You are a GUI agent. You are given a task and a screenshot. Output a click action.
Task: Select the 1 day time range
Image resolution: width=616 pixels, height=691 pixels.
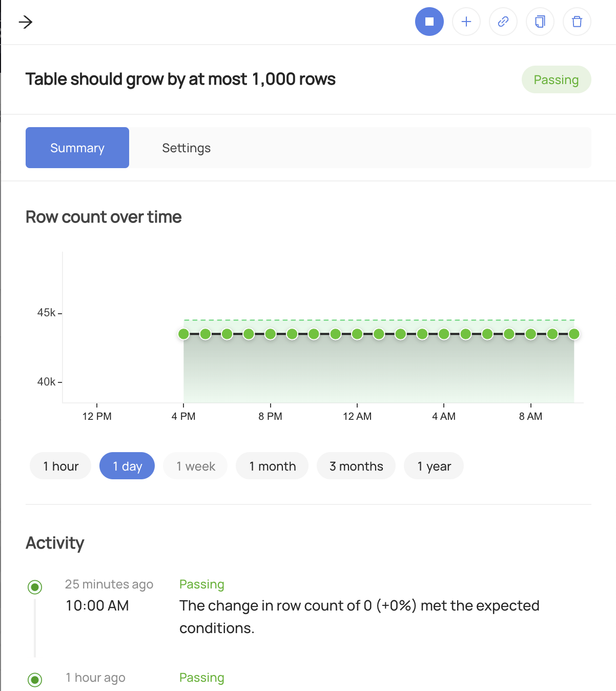point(127,466)
